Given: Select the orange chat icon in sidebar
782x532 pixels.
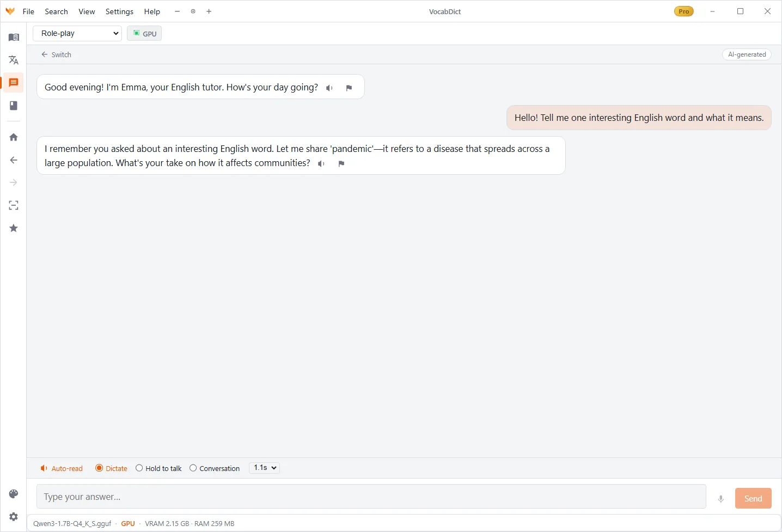Looking at the screenshot, I should (x=14, y=83).
